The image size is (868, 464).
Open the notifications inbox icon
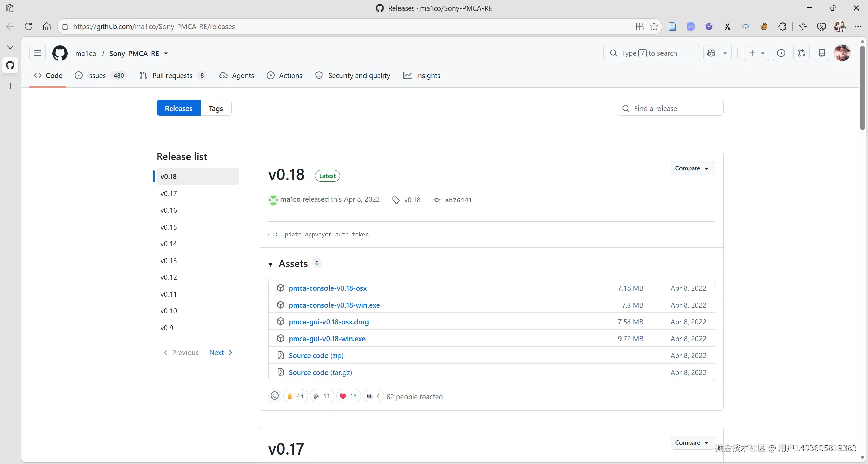pyautogui.click(x=822, y=53)
